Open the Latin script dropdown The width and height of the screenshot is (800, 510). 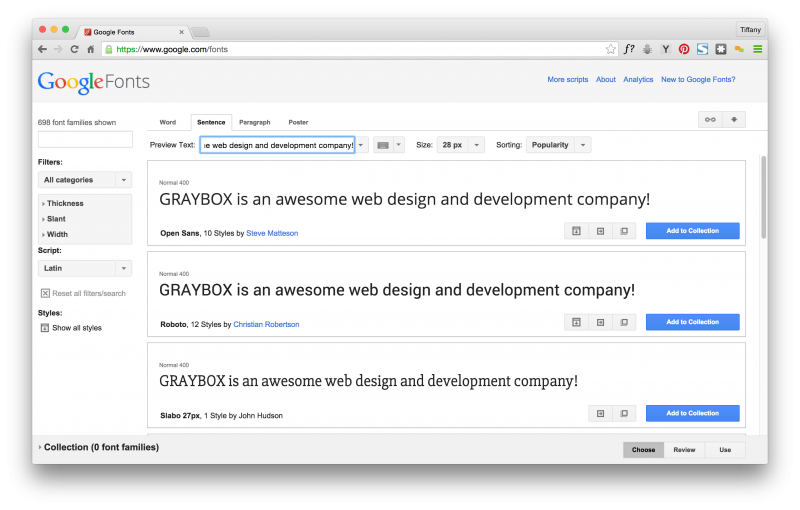[x=85, y=268]
